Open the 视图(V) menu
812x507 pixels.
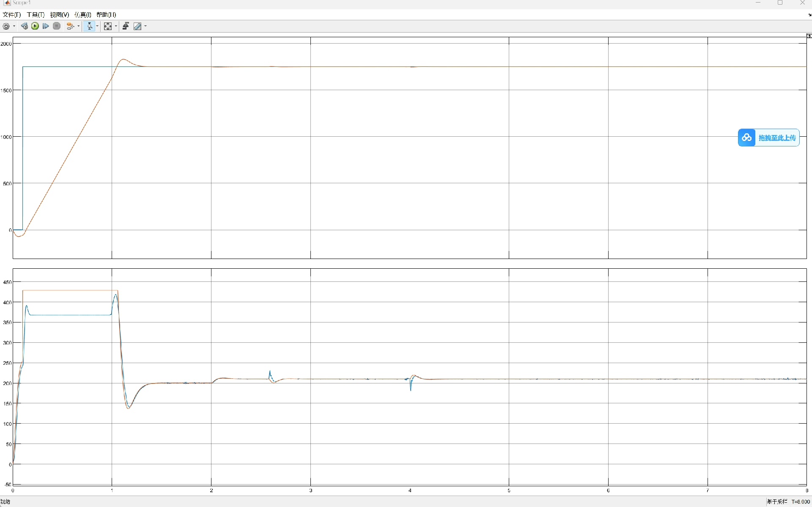coord(59,14)
